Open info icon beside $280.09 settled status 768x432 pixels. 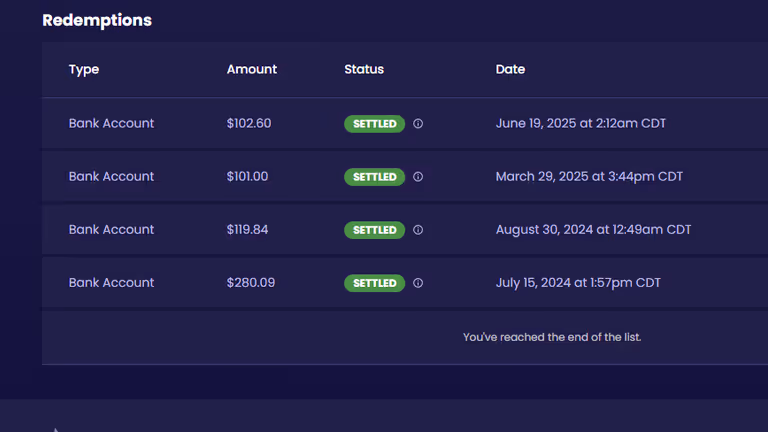(418, 283)
